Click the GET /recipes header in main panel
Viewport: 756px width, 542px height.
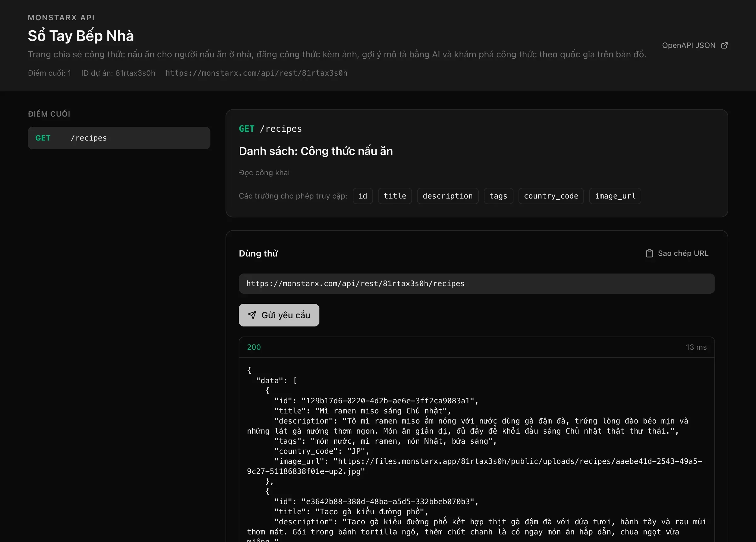click(270, 129)
